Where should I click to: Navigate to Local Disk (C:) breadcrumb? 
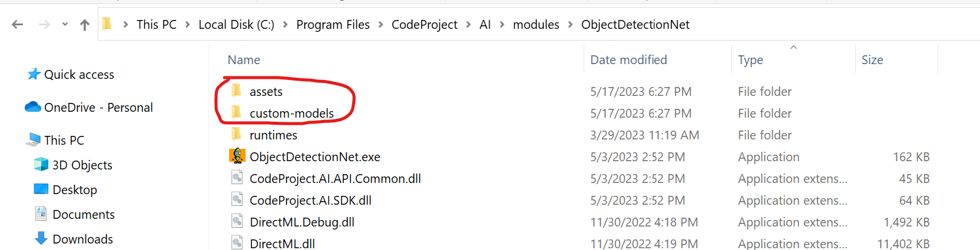[236, 25]
